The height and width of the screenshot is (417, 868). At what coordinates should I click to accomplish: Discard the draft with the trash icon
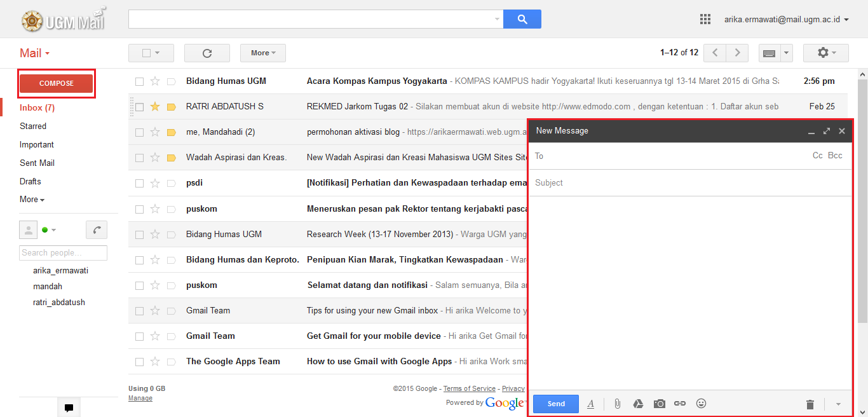810,404
